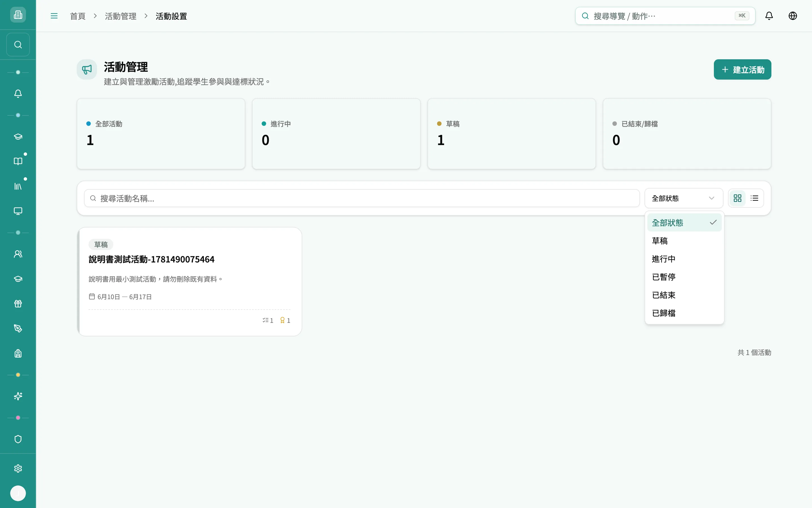Select 已結束 option in status list
The image size is (812, 508).
(x=684, y=295)
